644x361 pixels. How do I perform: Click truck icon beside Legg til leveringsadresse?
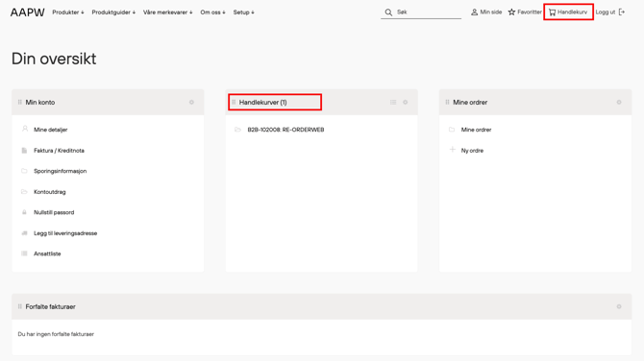point(24,233)
